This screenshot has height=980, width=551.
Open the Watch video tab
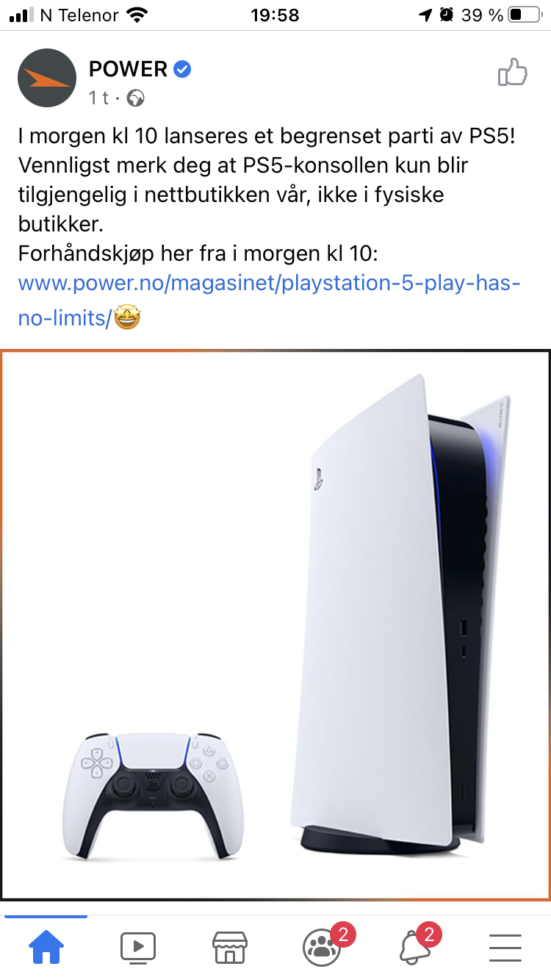138,947
